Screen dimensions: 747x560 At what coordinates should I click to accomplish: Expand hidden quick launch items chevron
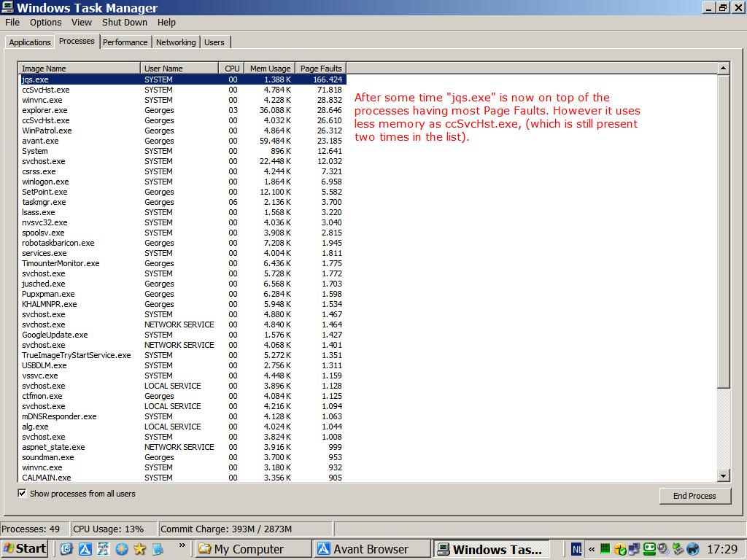click(x=182, y=545)
